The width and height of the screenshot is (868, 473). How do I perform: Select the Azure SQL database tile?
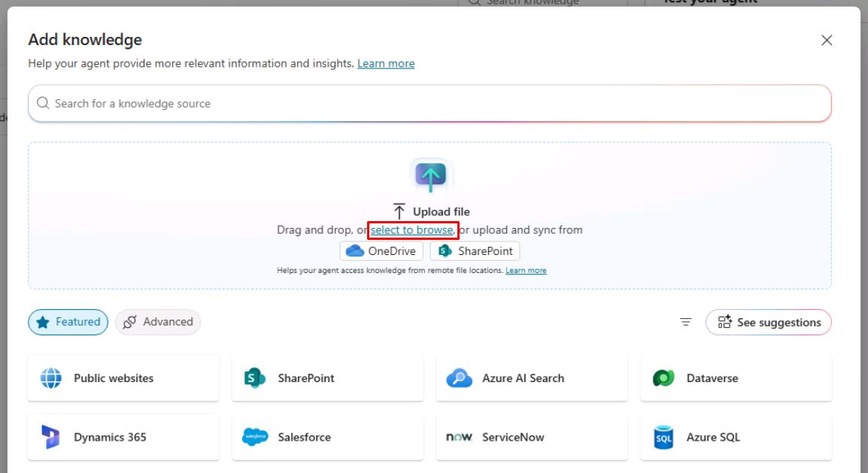point(736,437)
